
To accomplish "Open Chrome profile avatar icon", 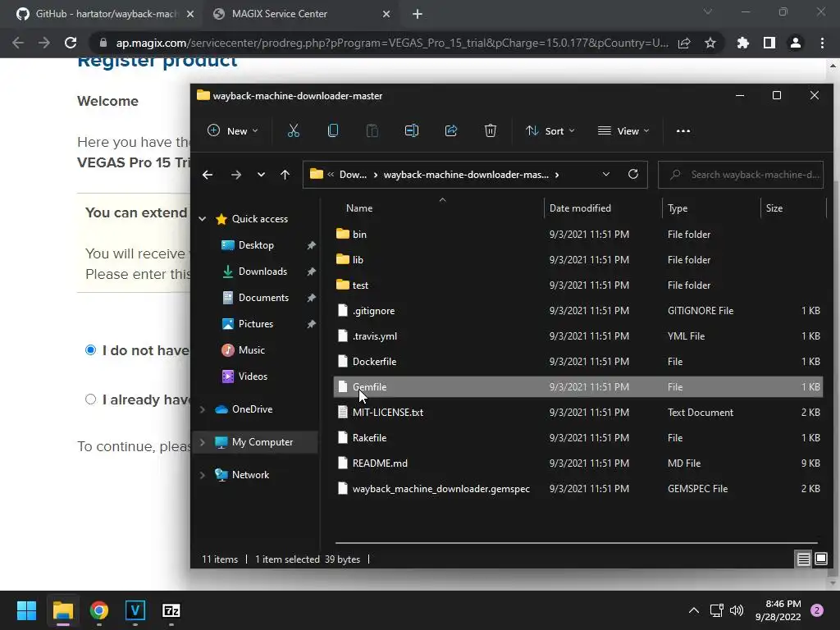I will click(796, 43).
